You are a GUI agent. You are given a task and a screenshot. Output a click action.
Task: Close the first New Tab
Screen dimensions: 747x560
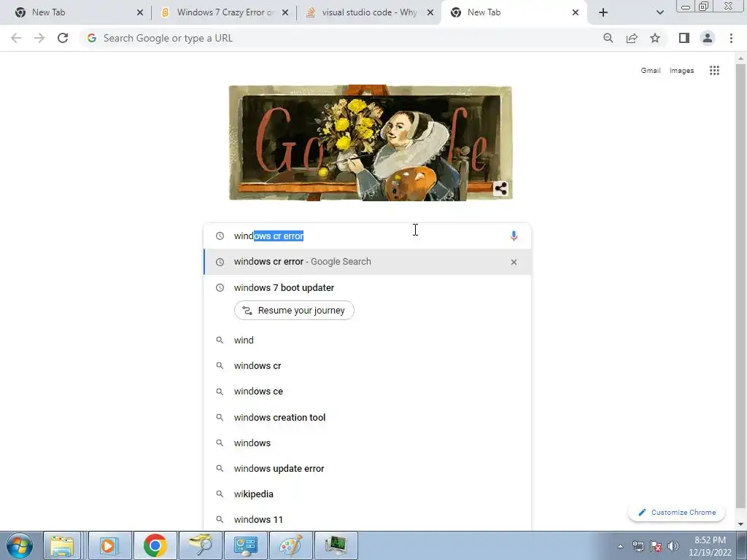click(x=139, y=12)
